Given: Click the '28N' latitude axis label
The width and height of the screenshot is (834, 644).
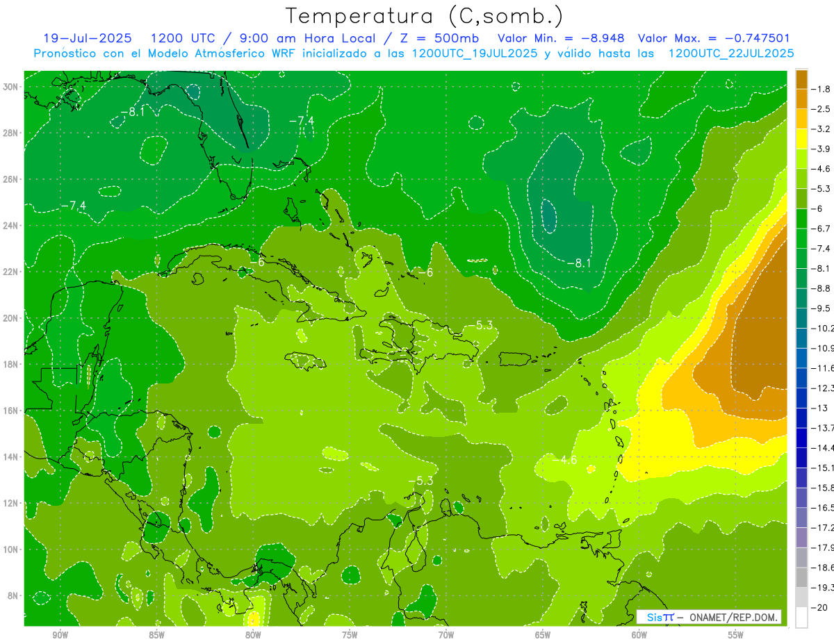Looking at the screenshot, I should (10, 133).
